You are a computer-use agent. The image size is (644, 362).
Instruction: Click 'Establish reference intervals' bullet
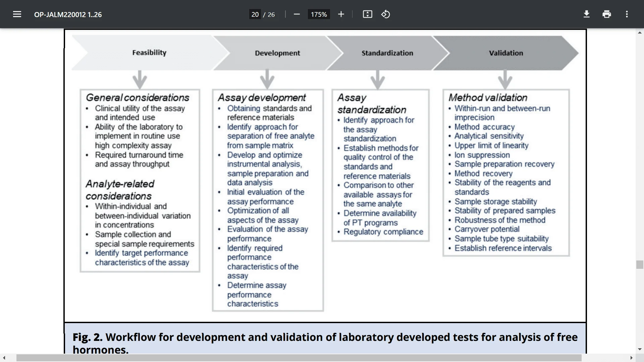coord(503,248)
